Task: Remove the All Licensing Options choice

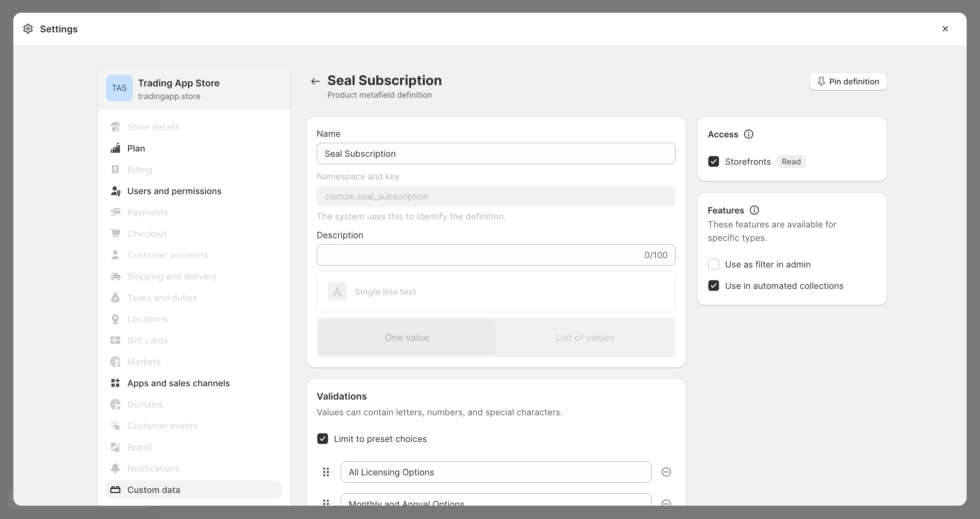Action: click(x=666, y=472)
